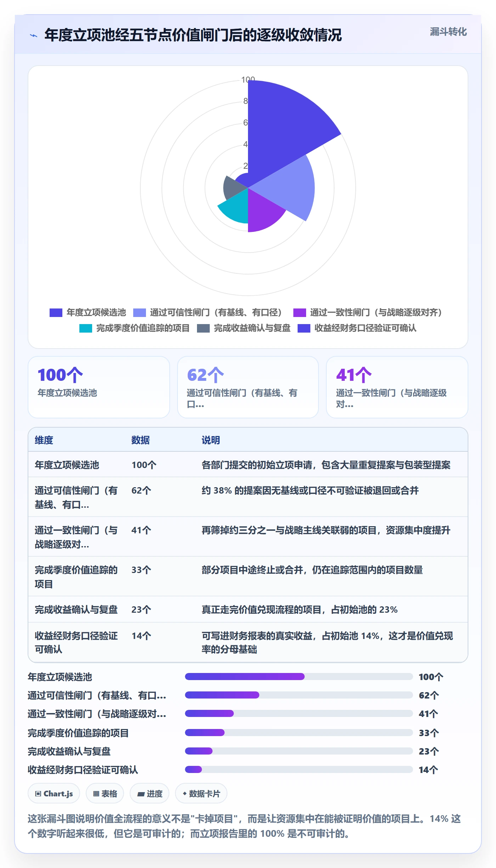Click the Chart.js chip
This screenshot has height=868, width=496.
point(54,794)
